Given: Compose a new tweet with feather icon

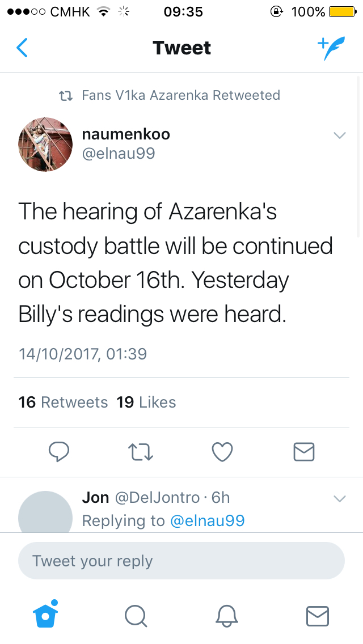Looking at the screenshot, I should tap(330, 49).
